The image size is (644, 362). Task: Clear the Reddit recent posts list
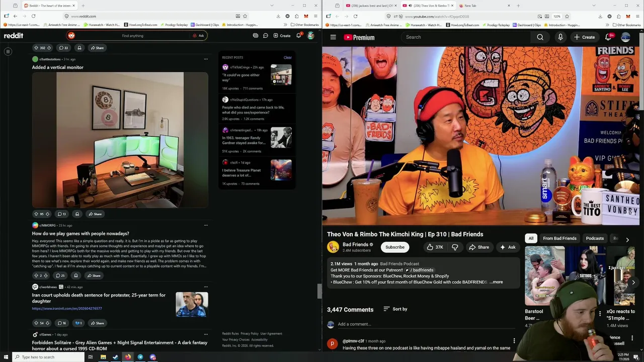click(287, 57)
